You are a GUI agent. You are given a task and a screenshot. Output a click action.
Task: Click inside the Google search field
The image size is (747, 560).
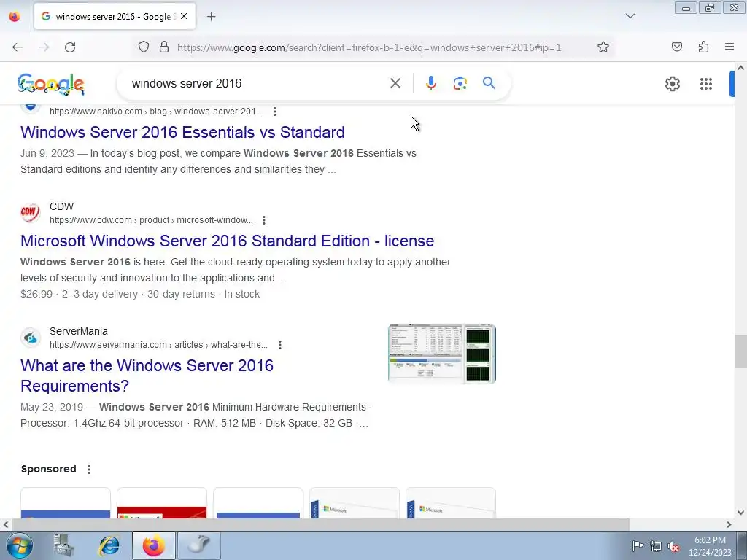pos(258,83)
